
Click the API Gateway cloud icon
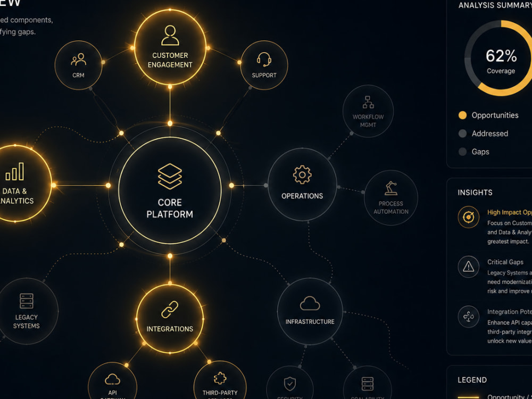(113, 379)
